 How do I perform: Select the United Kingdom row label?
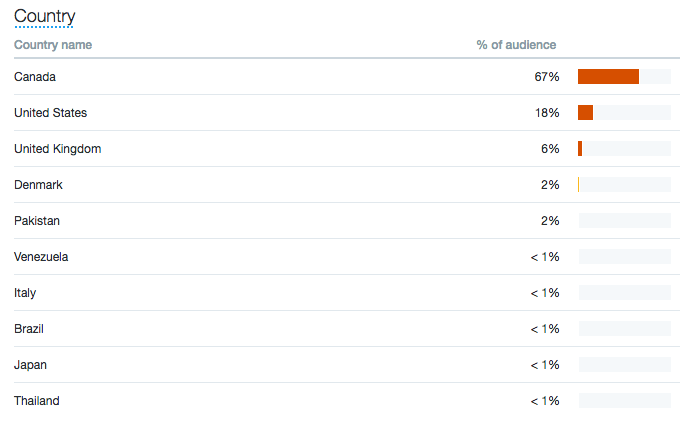pyautogui.click(x=57, y=149)
